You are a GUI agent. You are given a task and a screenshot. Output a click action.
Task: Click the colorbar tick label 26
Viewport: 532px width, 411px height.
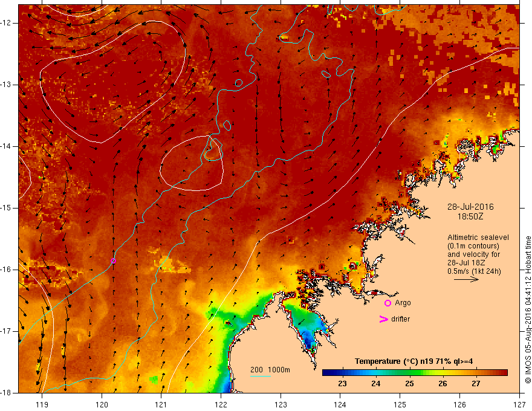point(443,384)
